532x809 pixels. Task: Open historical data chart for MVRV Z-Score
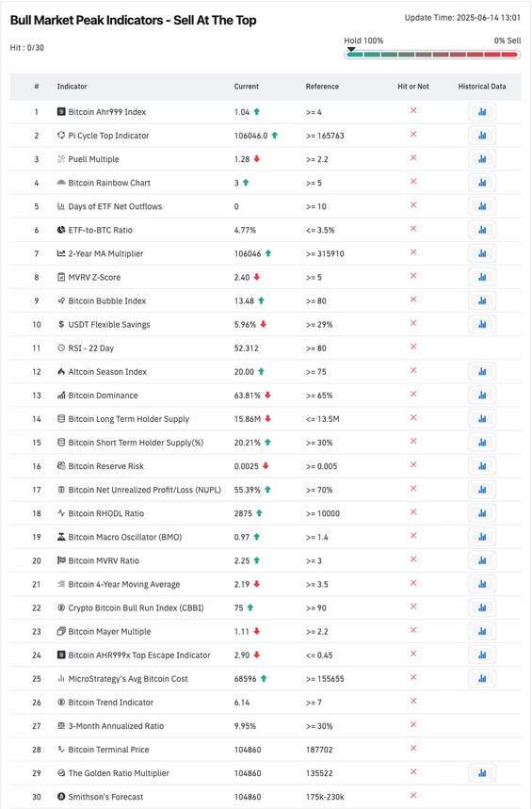click(x=482, y=277)
